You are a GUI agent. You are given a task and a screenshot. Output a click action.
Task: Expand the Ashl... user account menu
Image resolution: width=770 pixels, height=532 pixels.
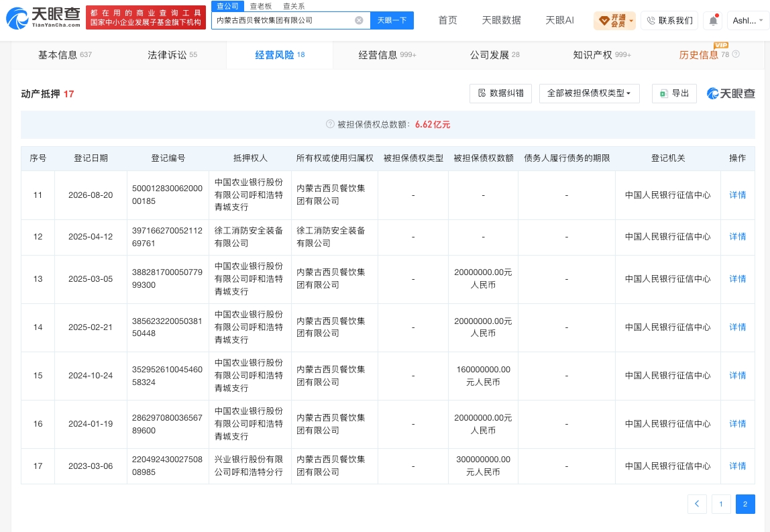point(748,21)
